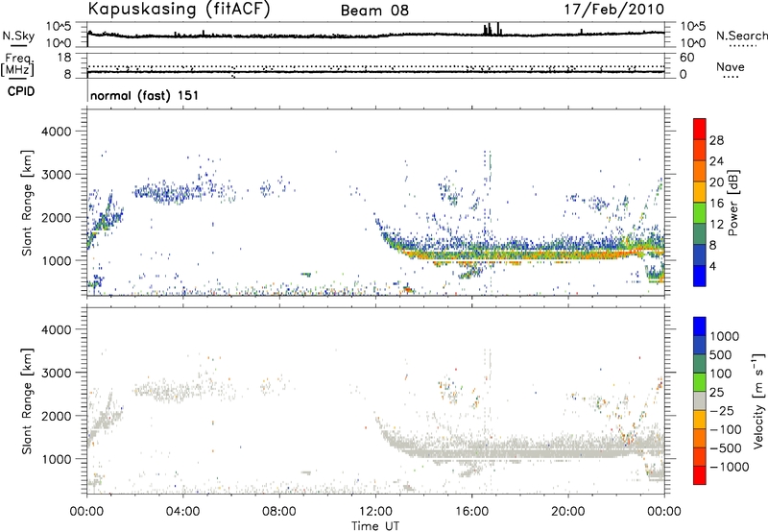Screen dimensions: 768x532
Task: Click the '20:00' time axis tick label
Action: [x=568, y=512]
